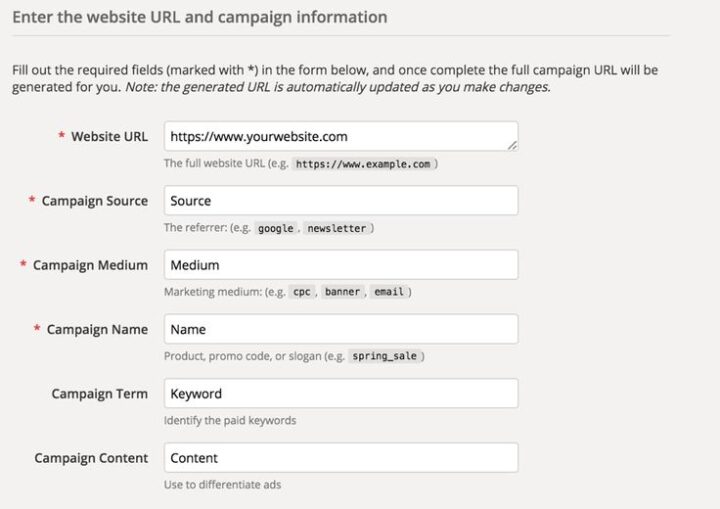Click the "spring_sale" example code
720x509 pixels.
pos(384,357)
